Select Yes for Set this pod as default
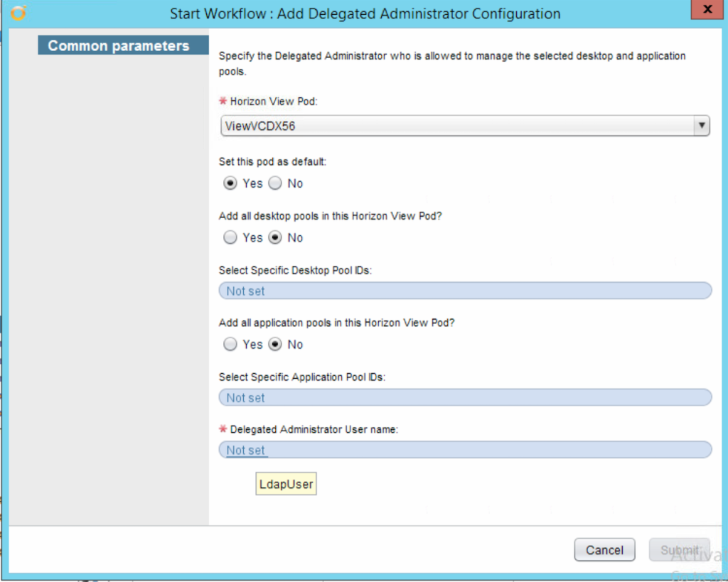Screen dimensions: 728x582 point(230,183)
